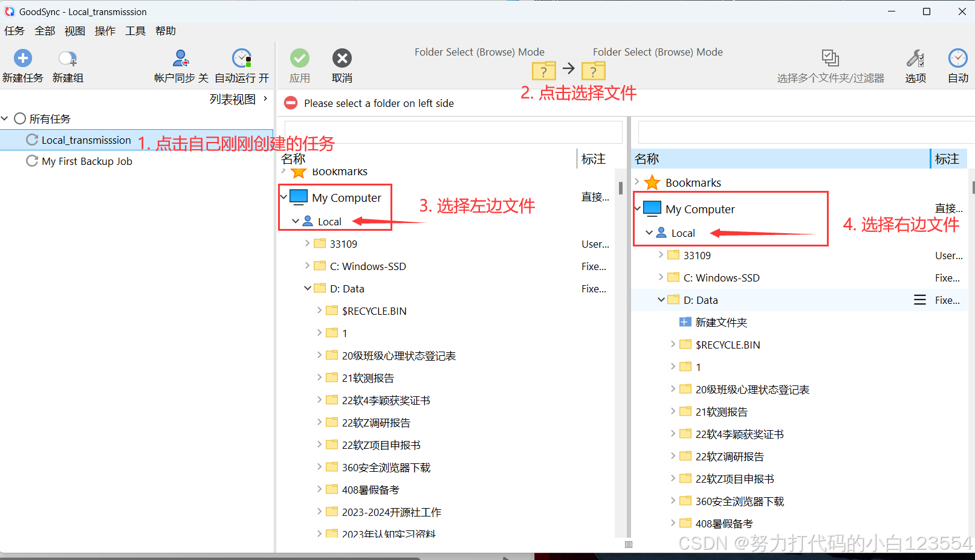975x560 pixels.
Task: Select left pane Local user icon
Action: (308, 221)
